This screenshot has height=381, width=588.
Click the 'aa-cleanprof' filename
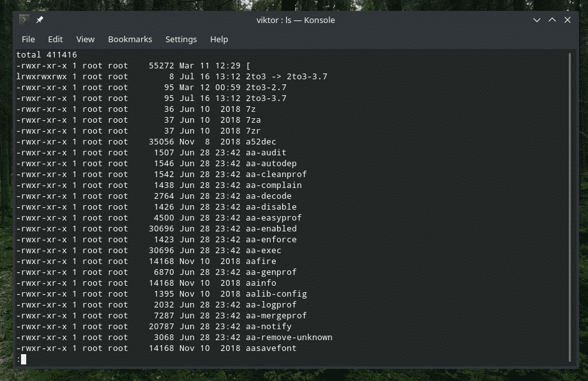point(276,175)
